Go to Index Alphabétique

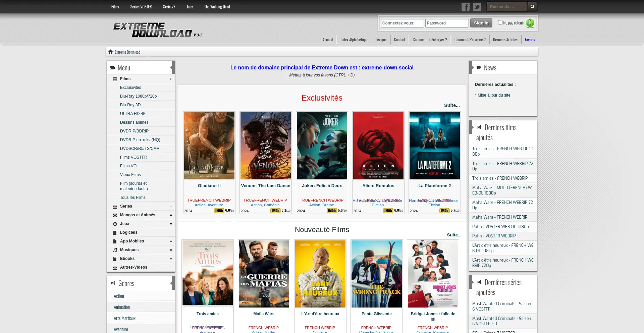(x=354, y=40)
